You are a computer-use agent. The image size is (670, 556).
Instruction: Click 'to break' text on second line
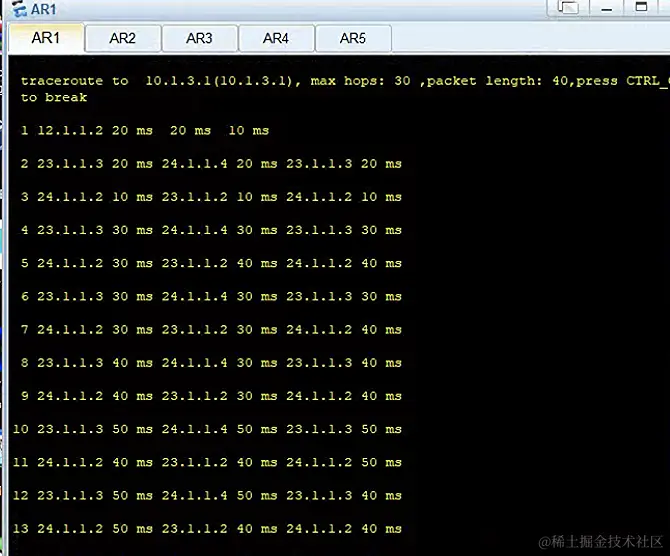coord(54,97)
